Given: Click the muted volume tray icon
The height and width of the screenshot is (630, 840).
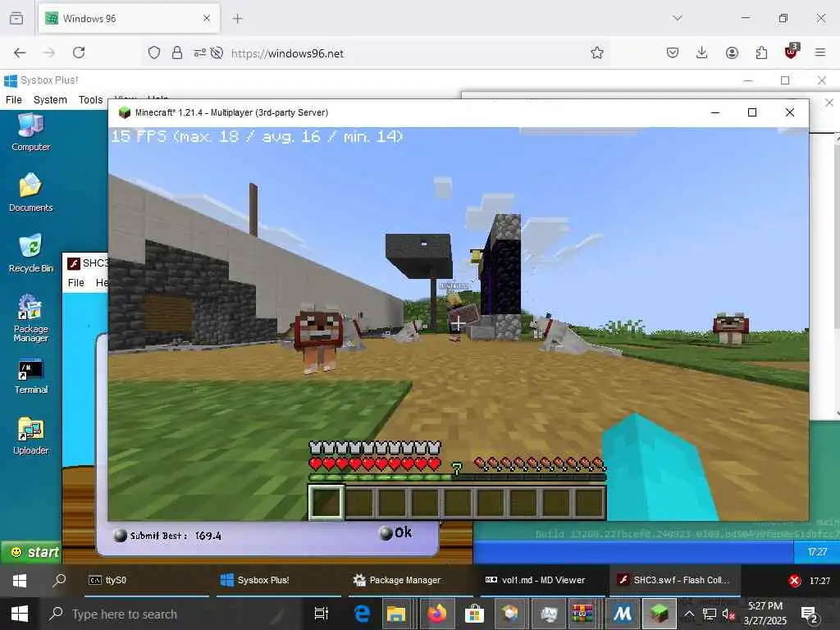Looking at the screenshot, I should click(x=728, y=614).
